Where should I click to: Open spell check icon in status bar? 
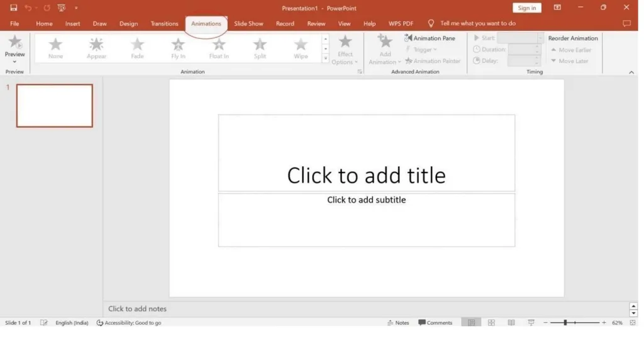point(44,323)
